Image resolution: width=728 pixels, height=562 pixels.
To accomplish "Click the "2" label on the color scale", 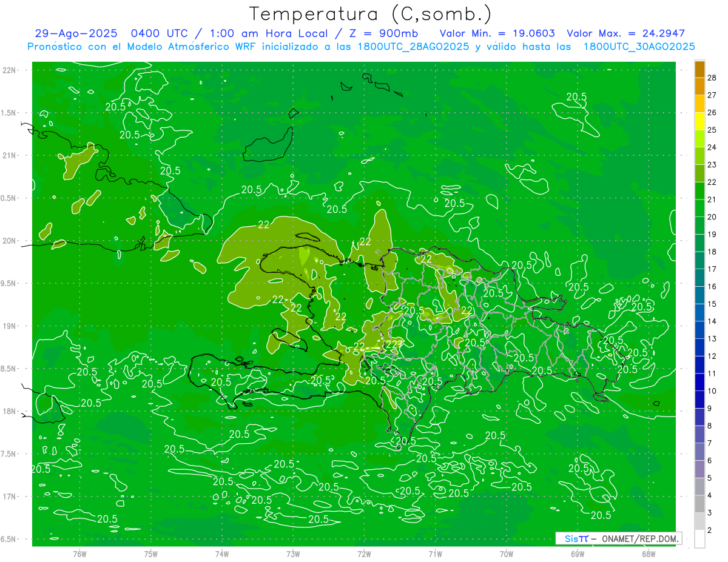I will click(x=710, y=530).
